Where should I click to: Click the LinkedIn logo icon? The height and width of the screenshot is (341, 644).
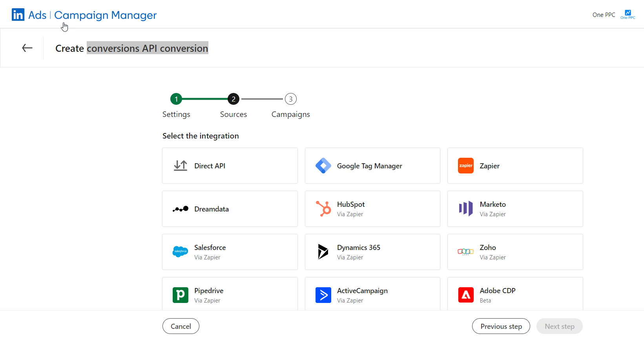coord(18,15)
